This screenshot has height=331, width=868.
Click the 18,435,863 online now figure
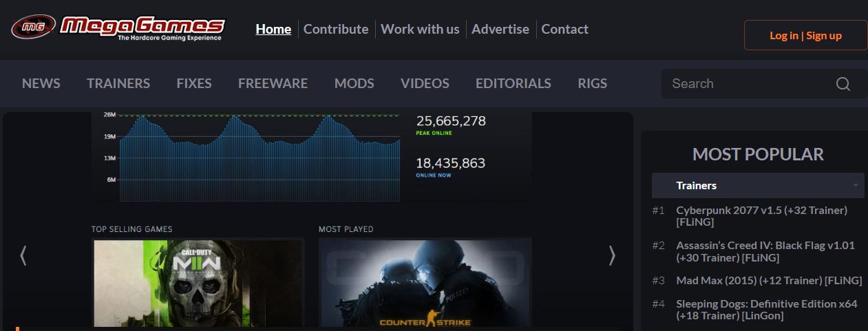coord(451,163)
